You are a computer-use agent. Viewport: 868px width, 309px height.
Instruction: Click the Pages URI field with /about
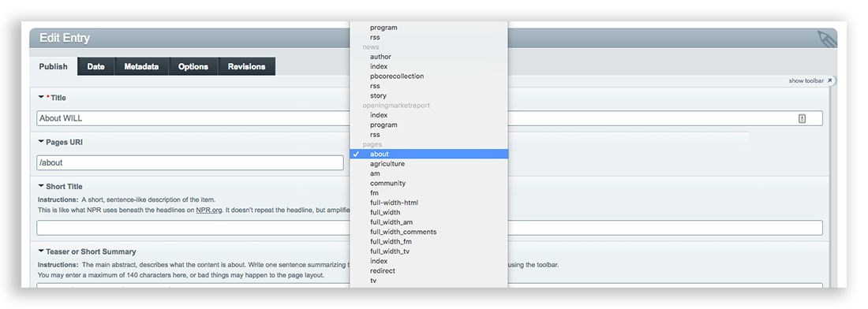190,162
